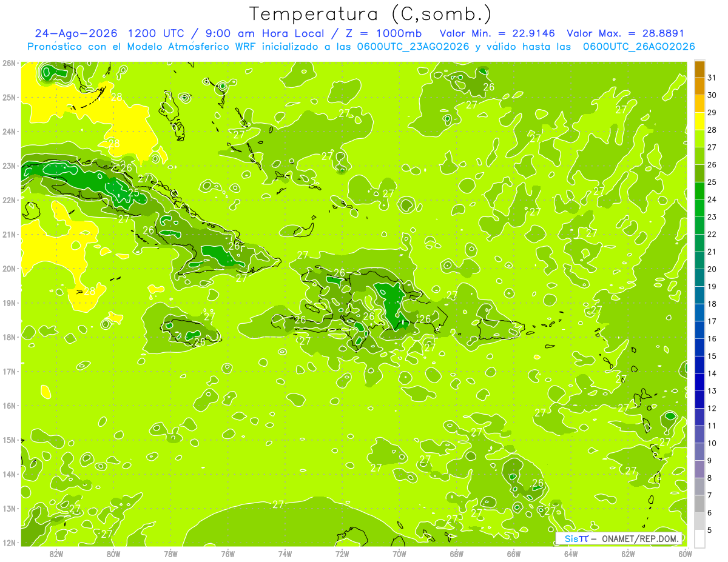Click the 'ONAMET/REP.DOM.' credit label
Image resolution: width=728 pixels, height=562 pixels.
click(x=641, y=538)
